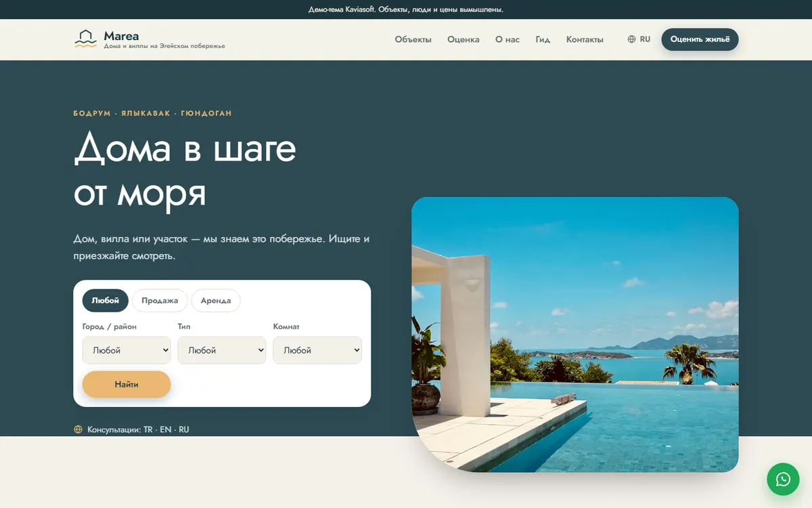Click the Оценить жильё button

[700, 39]
